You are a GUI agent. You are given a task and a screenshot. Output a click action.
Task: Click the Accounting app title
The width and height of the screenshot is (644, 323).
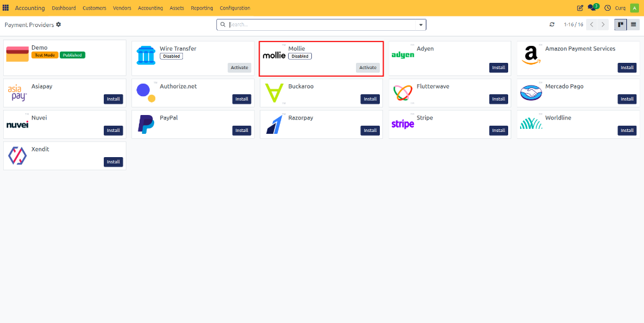coord(30,8)
